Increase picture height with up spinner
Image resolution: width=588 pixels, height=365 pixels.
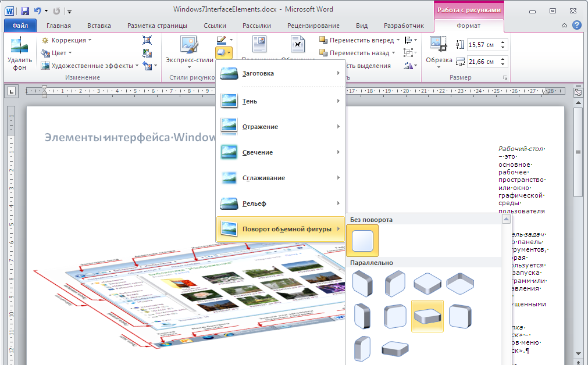click(503, 42)
